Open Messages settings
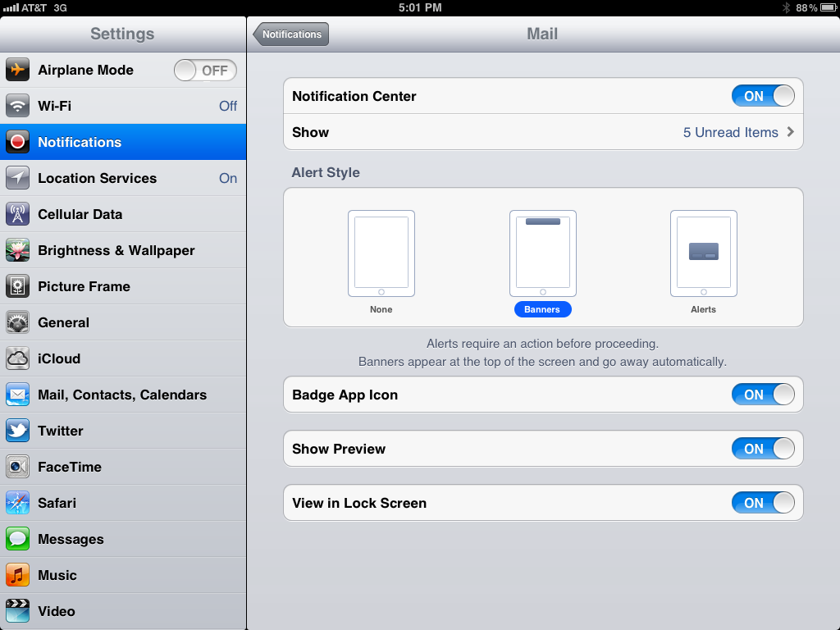840x630 pixels. coord(123,539)
